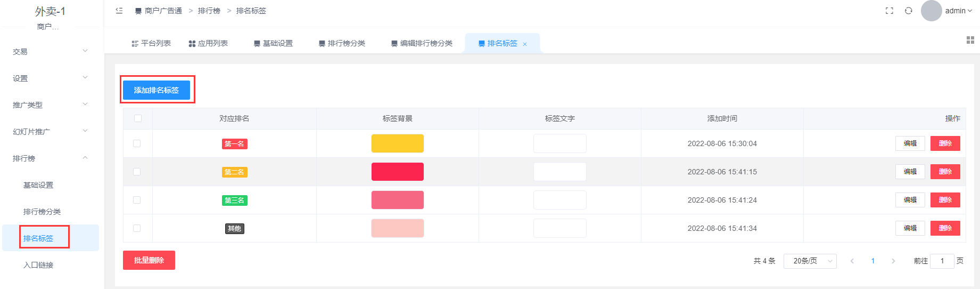Check the 第一名 row checkbox
This screenshot has height=289, width=980.
pyautogui.click(x=137, y=143)
